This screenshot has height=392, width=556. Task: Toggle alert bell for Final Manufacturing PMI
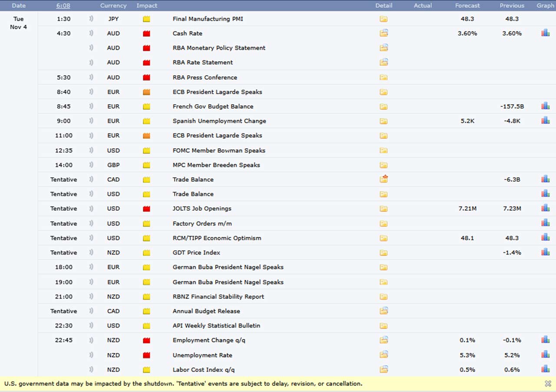(x=91, y=19)
